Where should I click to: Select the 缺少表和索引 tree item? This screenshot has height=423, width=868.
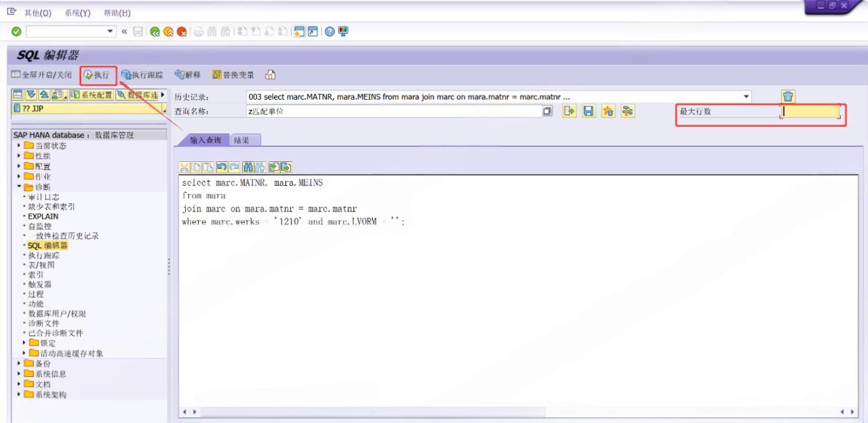(51, 207)
